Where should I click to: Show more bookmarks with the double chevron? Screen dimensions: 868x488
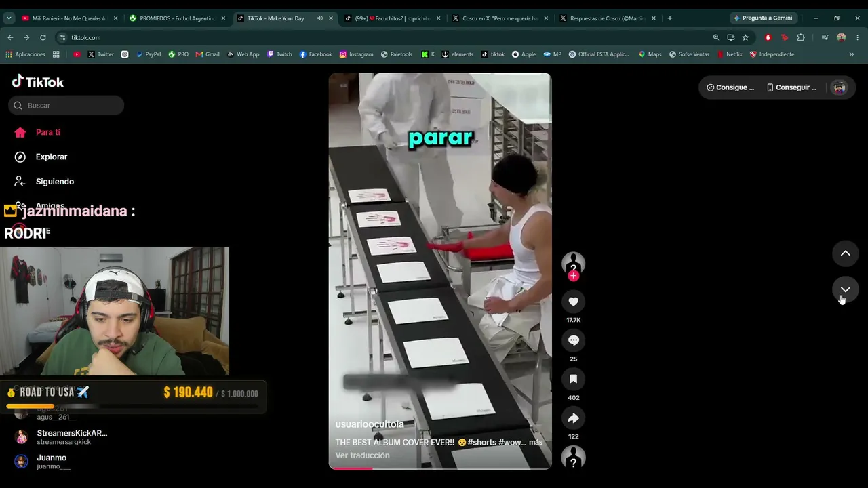coord(851,54)
